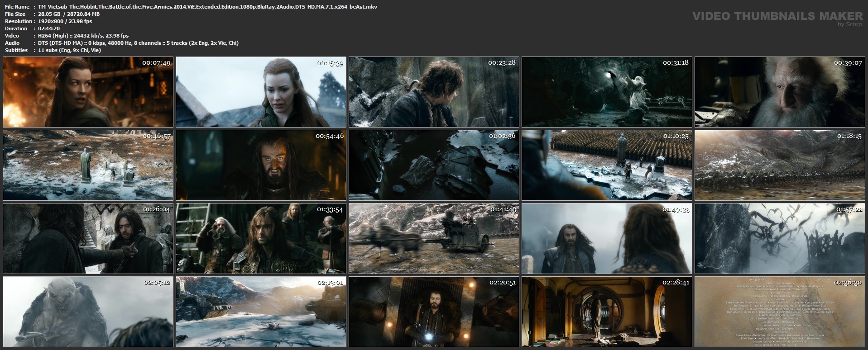Image resolution: width=868 pixels, height=350 pixels.
Task: Open the battlefield frame at 01:18:15
Action: (780, 165)
